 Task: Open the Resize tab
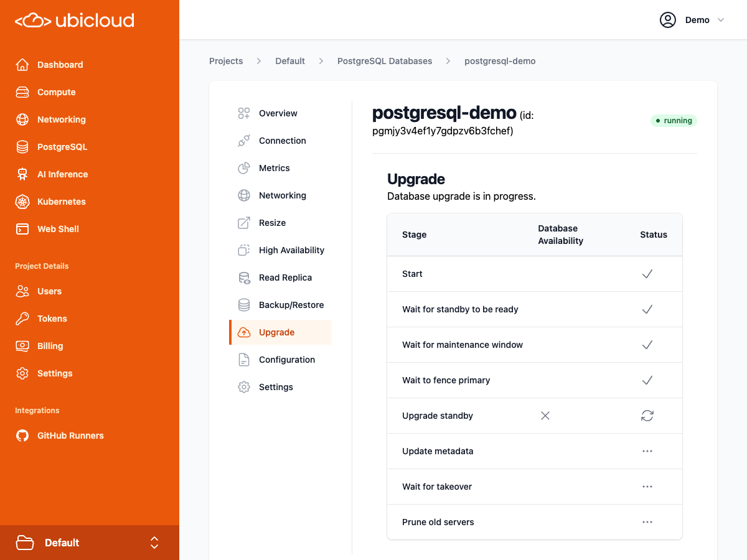[280, 223]
